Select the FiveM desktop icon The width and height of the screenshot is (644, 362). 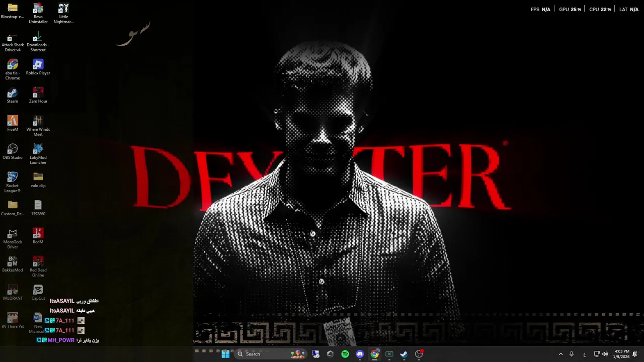tap(13, 124)
